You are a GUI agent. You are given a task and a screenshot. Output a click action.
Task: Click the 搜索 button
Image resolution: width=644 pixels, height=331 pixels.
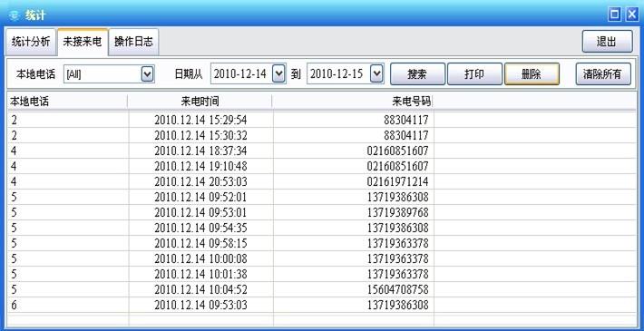point(417,74)
